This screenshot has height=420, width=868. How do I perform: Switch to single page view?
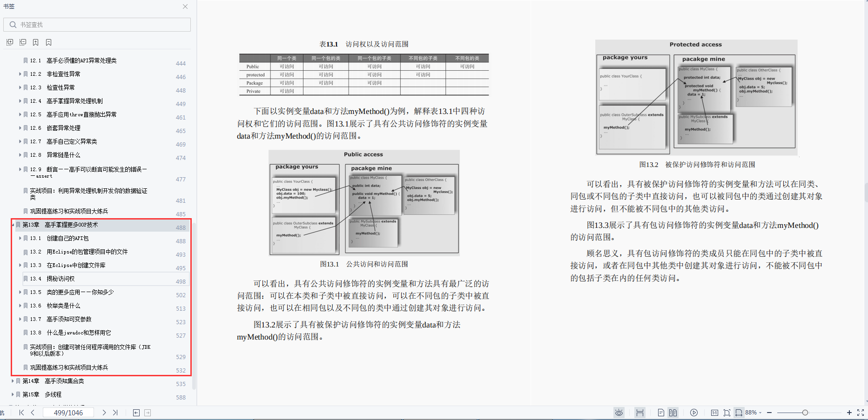[x=661, y=413]
